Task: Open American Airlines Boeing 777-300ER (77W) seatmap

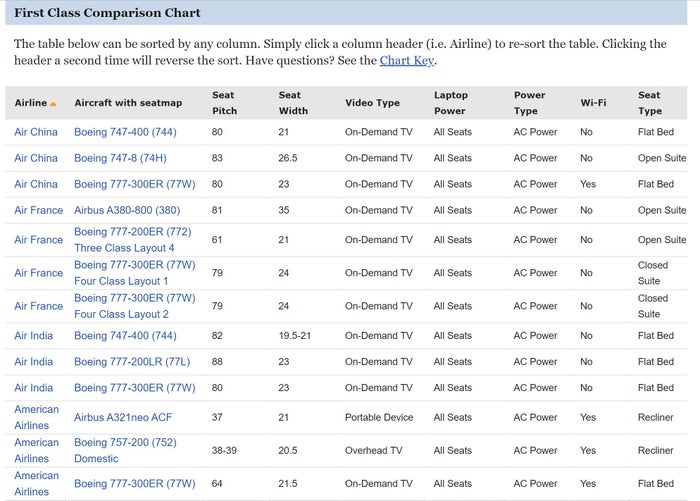Action: pos(135,484)
